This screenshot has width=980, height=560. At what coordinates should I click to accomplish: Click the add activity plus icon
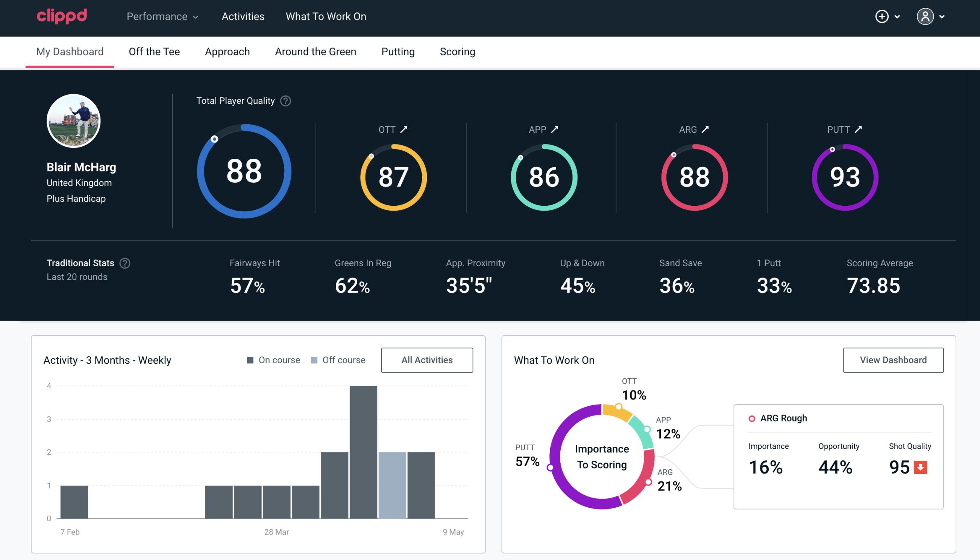pos(882,17)
